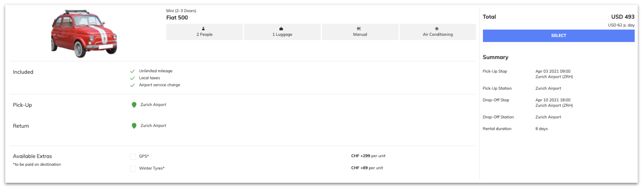The height and width of the screenshot is (191, 644).
Task: Enable the GPS extra checkbox
Action: 133,157
